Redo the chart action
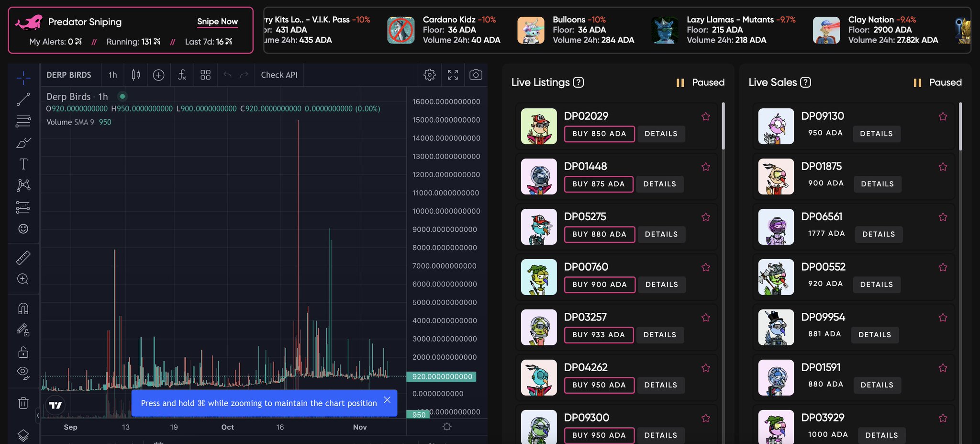The height and width of the screenshot is (444, 980). (x=244, y=75)
